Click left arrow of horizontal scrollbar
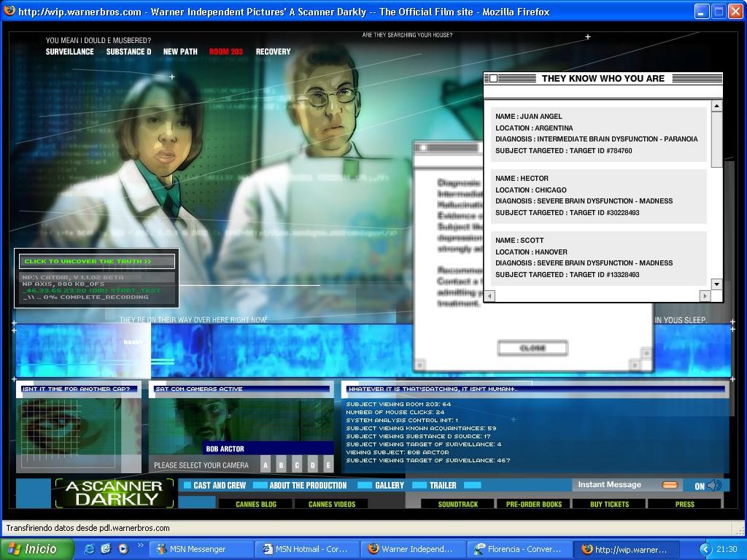Viewport: 747px width, 560px height. (489, 296)
